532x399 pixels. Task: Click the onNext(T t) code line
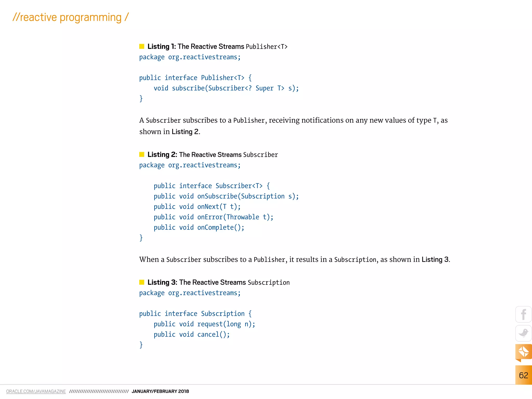[197, 207]
